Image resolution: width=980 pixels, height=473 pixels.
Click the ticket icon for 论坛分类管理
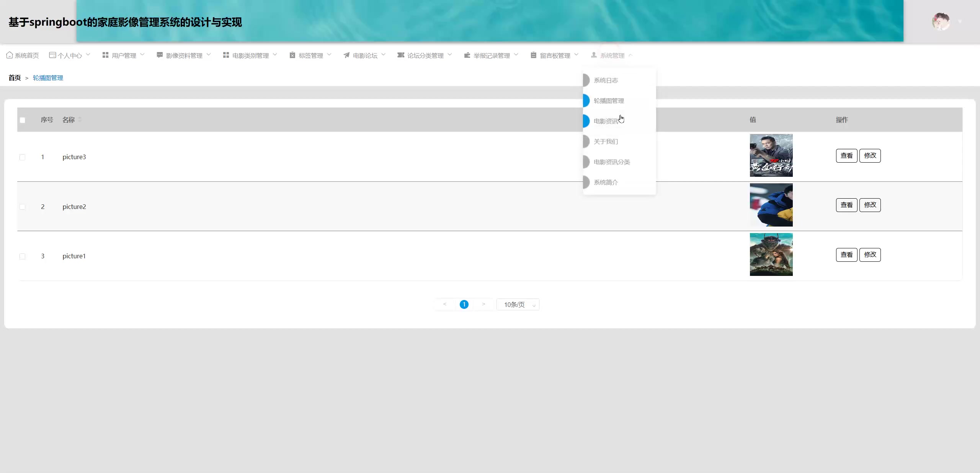tap(401, 55)
